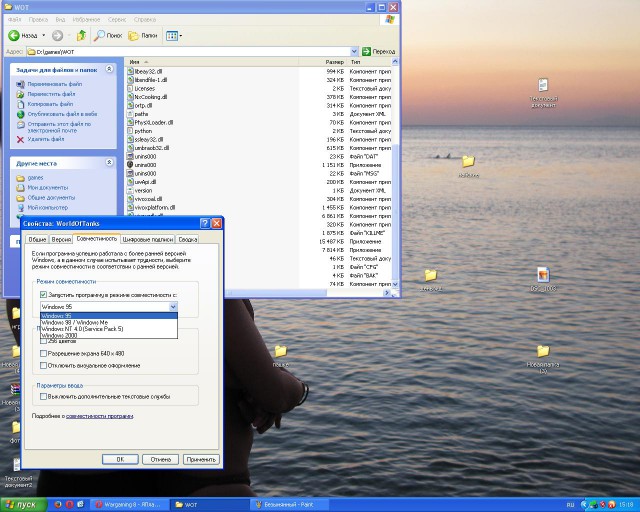640x512 pixels.
Task: Click OK in properties dialog
Action: 120,459
